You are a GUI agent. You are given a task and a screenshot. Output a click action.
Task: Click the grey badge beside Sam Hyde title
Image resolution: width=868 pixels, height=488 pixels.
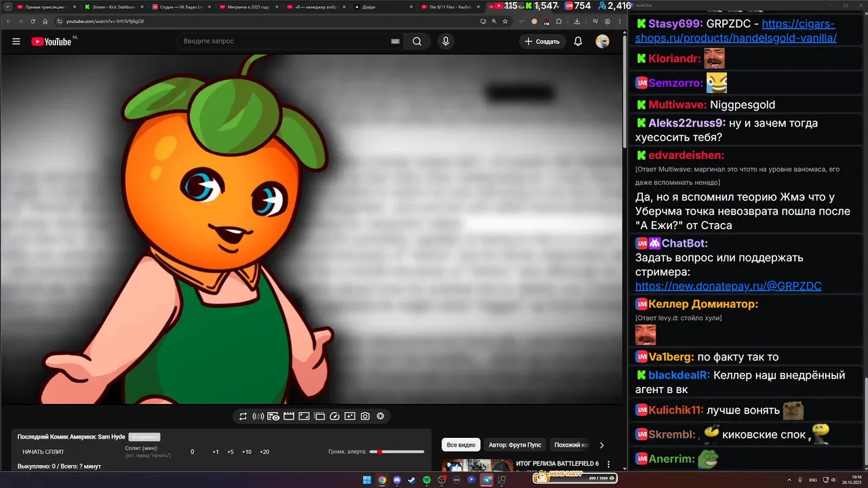tap(144, 437)
